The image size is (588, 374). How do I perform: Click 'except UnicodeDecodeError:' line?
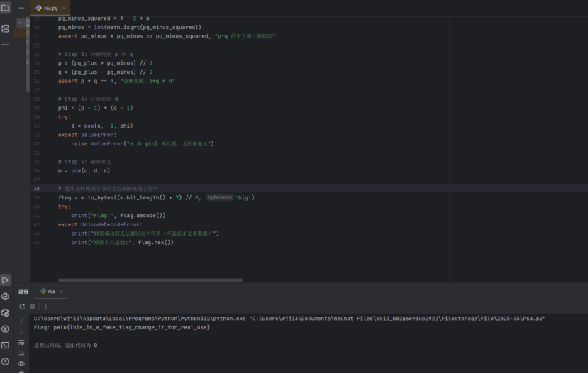point(101,224)
